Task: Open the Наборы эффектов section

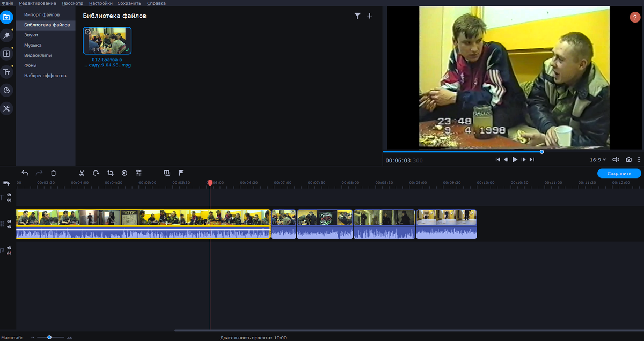Action: coord(46,76)
